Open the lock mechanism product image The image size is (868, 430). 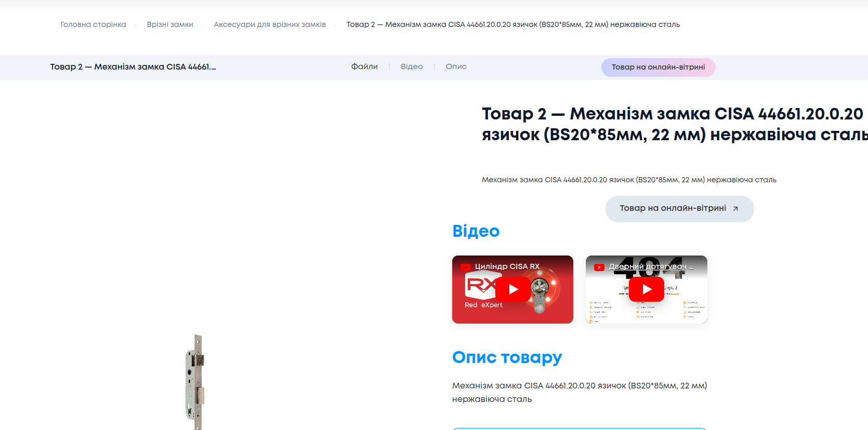pos(195,382)
